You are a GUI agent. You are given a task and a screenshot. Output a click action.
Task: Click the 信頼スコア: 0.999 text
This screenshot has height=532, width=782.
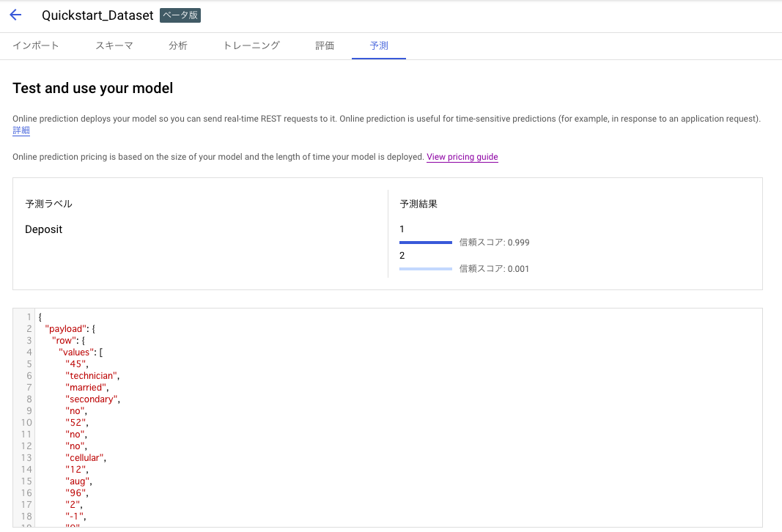click(x=493, y=242)
